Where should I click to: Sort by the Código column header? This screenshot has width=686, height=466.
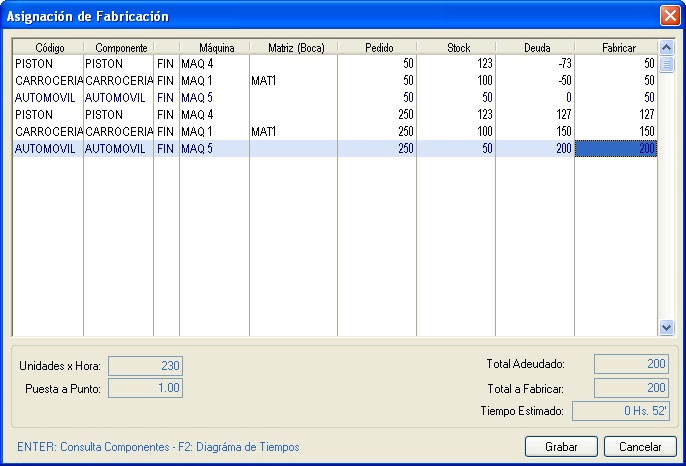pyautogui.click(x=48, y=47)
